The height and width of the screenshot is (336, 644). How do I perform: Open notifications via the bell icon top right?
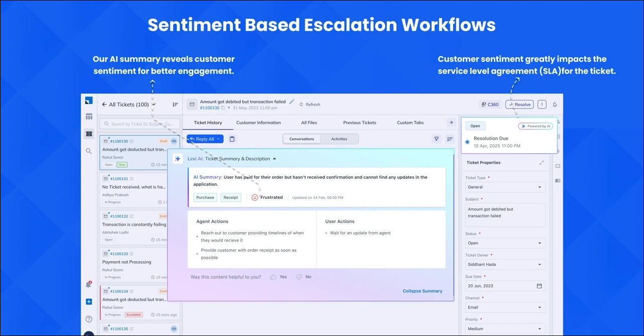tap(554, 104)
